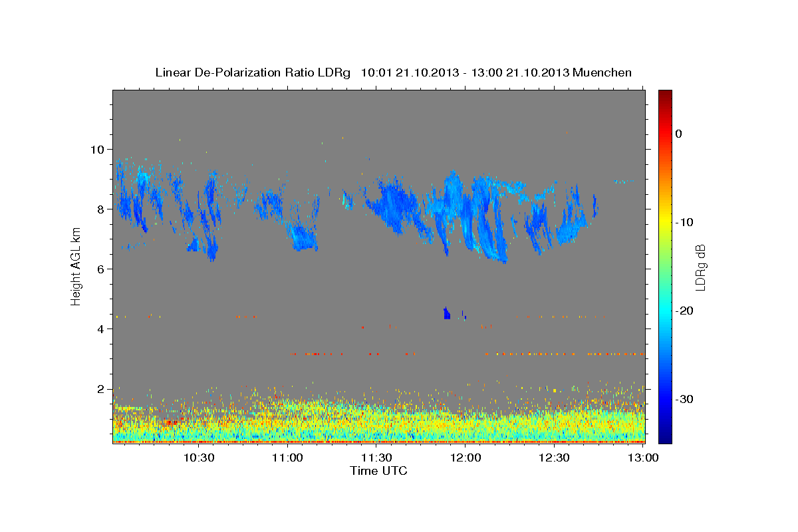Click the 11:30 time tick label
798x532 pixels.
click(376, 458)
